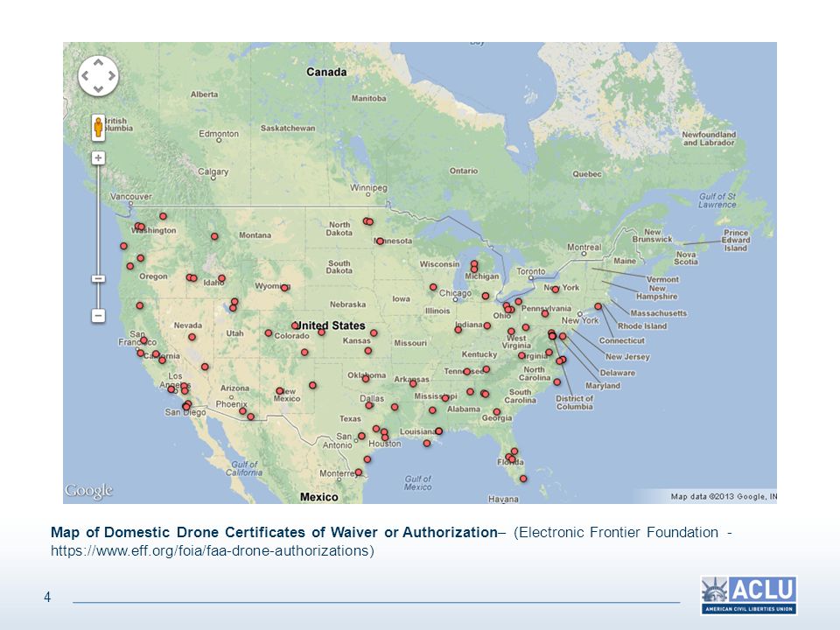The image size is (840, 630).
Task: Click the 'Calgary' city label
Action: [213, 171]
